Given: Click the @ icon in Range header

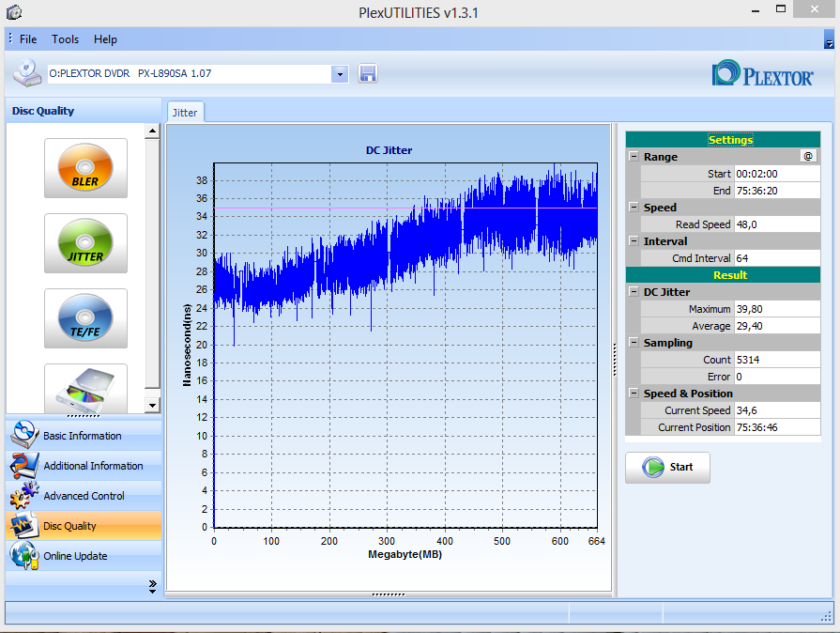Looking at the screenshot, I should (x=808, y=156).
